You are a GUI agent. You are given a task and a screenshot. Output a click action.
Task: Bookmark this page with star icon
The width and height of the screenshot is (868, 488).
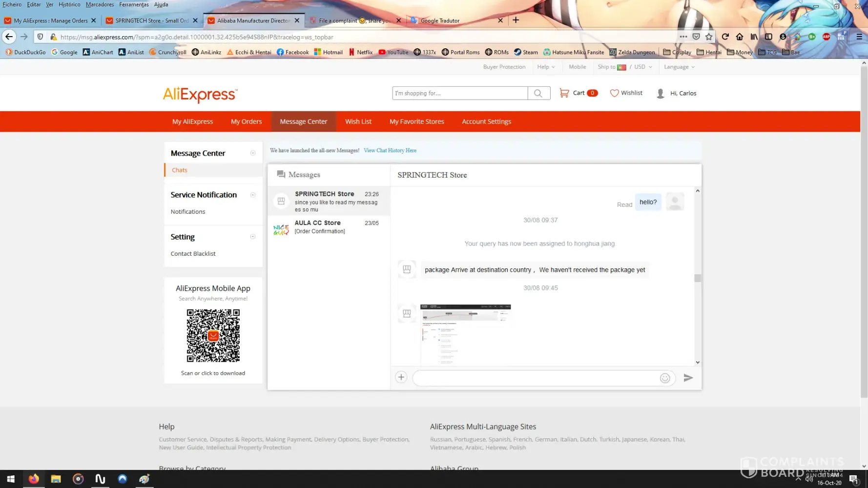(709, 37)
